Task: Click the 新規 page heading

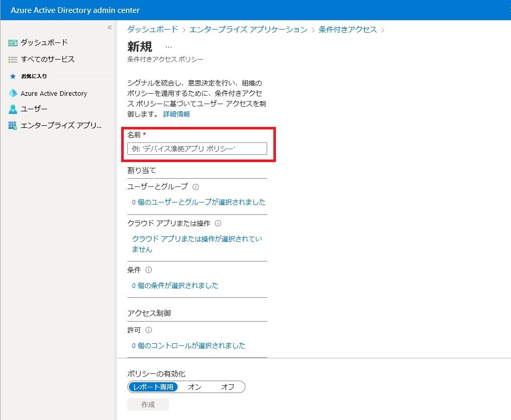Action: click(x=139, y=47)
